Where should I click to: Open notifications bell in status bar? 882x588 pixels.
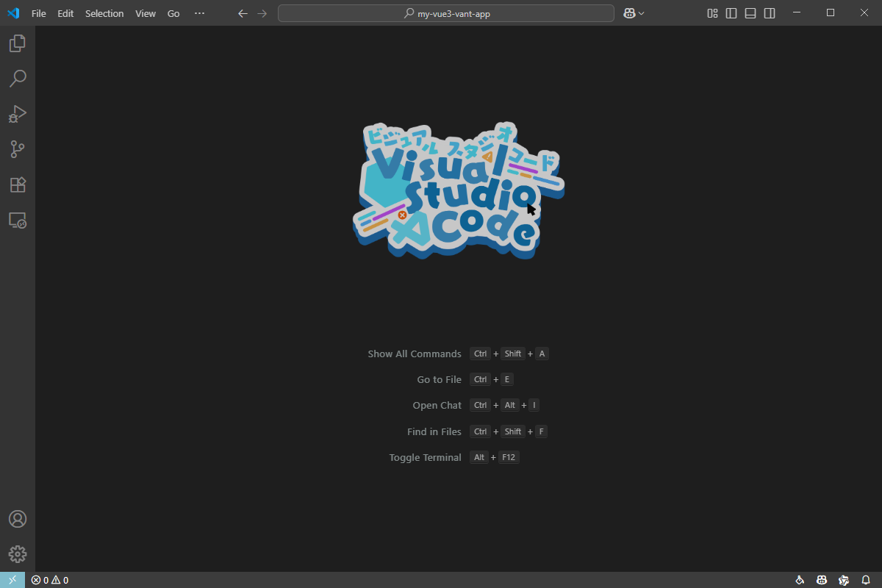(x=866, y=580)
